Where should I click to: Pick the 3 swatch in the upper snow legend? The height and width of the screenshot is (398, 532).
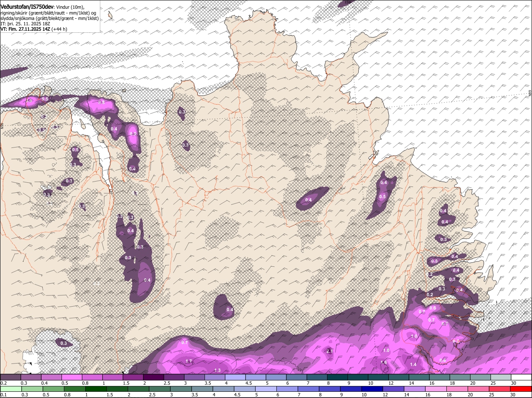coord(194,377)
